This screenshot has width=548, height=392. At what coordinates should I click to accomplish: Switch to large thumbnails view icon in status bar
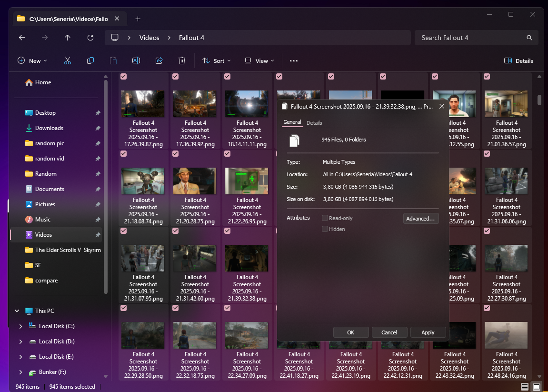pos(537,387)
